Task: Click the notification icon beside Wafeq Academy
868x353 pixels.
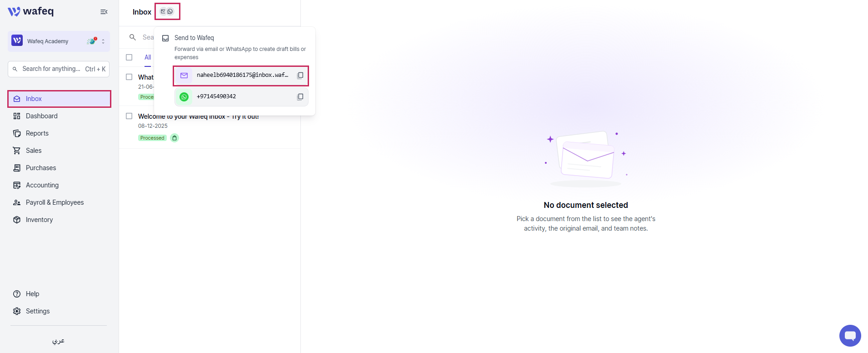Action: [92, 41]
